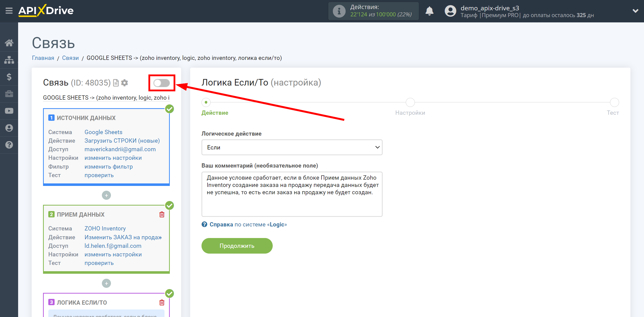Click the source block green checkmark
Viewport: 644px width, 317px height.
170,109
